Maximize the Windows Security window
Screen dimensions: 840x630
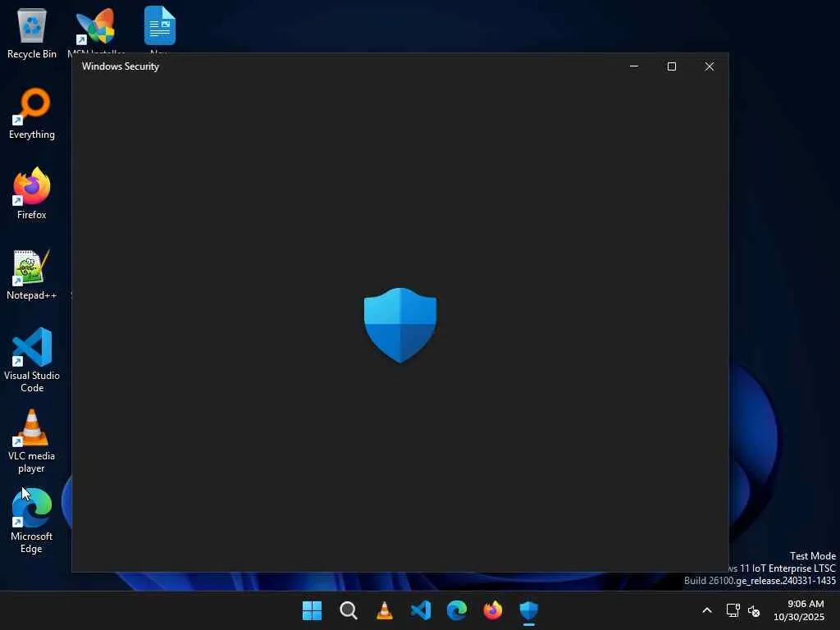click(672, 66)
